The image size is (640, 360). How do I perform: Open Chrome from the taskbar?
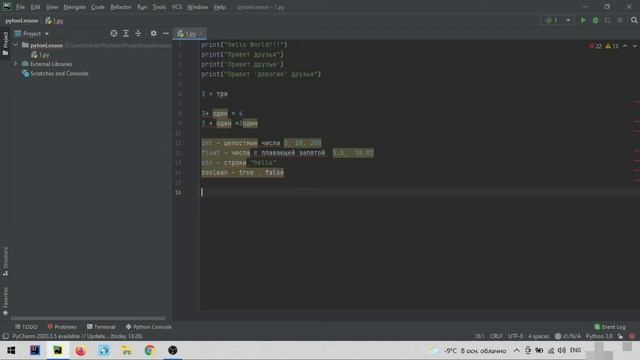(x=149, y=350)
